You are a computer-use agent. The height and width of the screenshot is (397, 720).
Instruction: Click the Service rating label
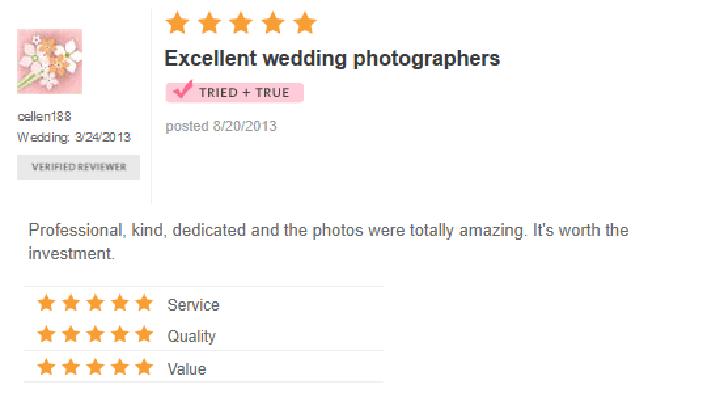tap(193, 305)
